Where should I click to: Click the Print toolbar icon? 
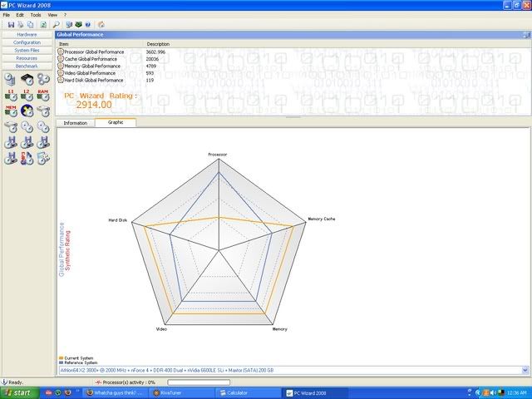tap(21, 24)
